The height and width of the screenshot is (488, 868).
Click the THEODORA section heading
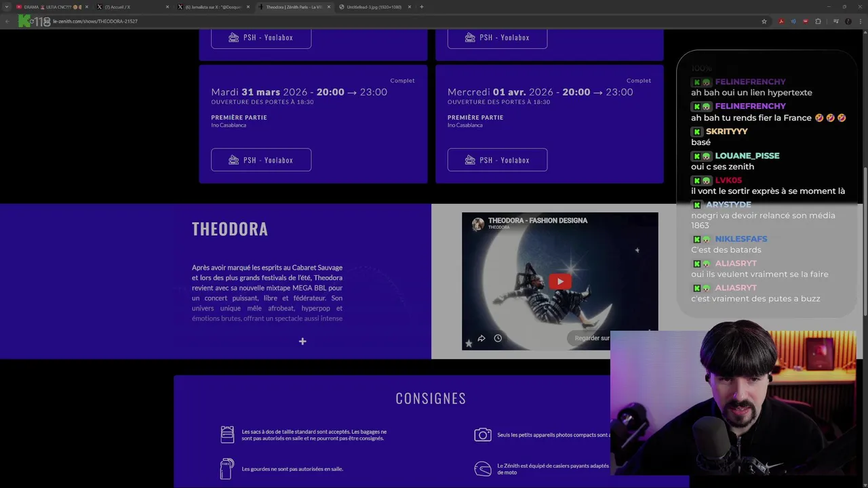[230, 229]
